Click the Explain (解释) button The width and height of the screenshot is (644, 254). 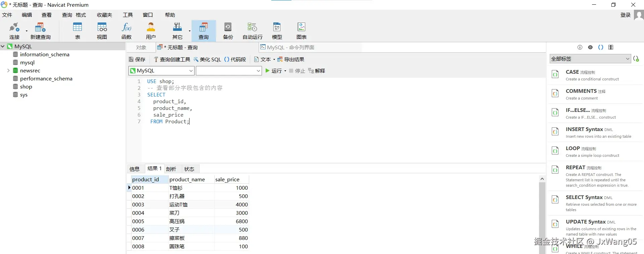pos(317,71)
